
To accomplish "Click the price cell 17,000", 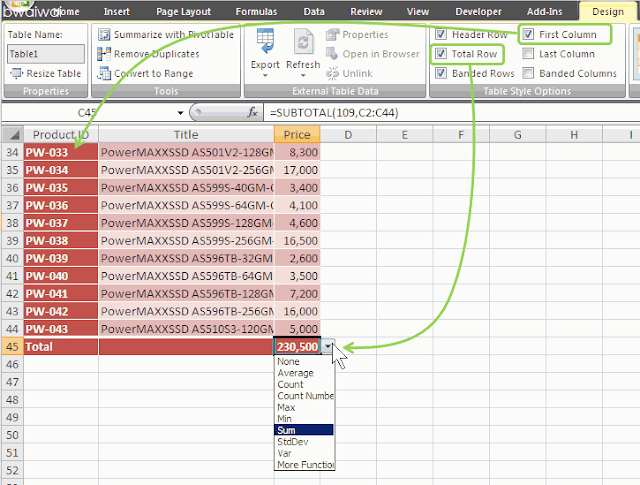I will click(297, 170).
